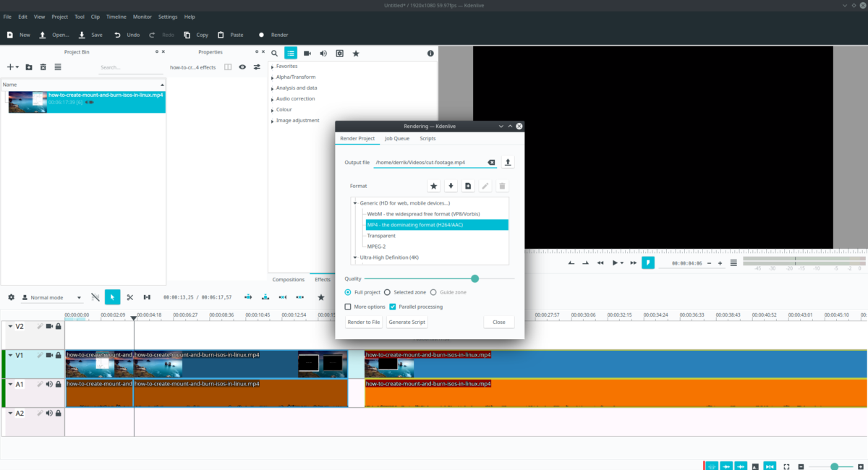Expand the Ultra-High Definition (4K) group
This screenshot has height=470, width=868.
point(355,257)
